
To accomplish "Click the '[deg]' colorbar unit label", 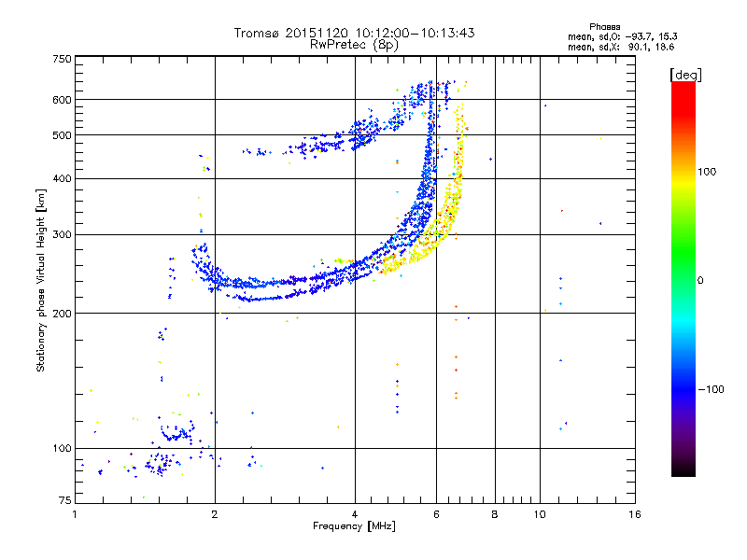I will click(x=685, y=75).
